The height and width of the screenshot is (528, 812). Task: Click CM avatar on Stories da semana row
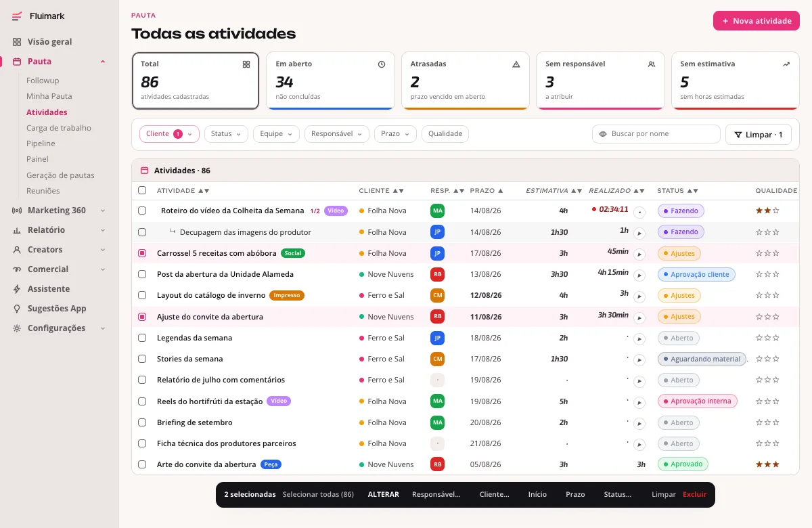(437, 359)
